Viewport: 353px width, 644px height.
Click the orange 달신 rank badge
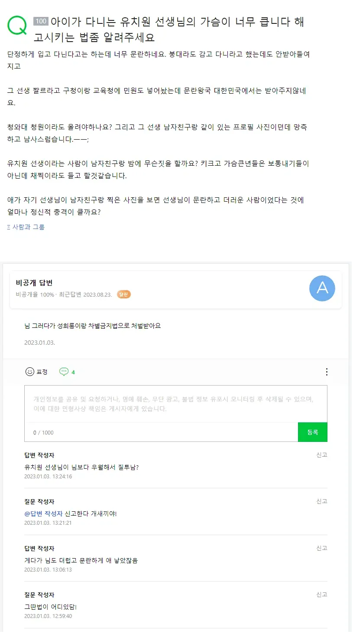point(124,294)
